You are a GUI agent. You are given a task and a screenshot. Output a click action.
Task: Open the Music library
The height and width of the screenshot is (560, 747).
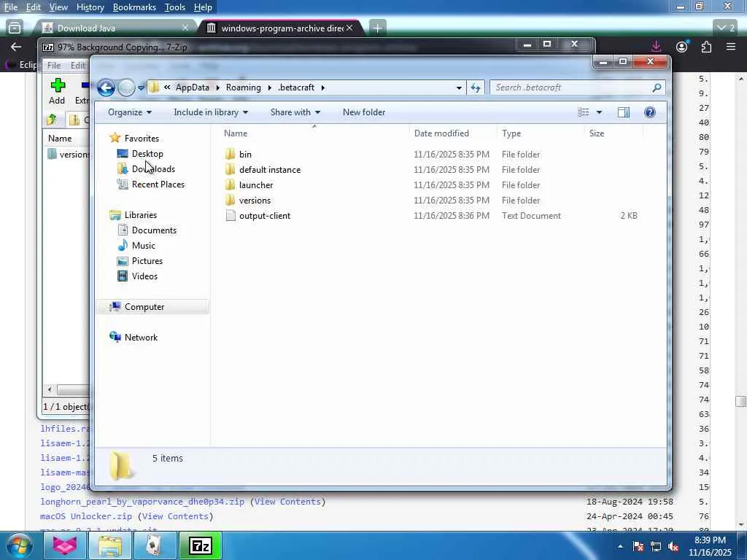click(143, 246)
